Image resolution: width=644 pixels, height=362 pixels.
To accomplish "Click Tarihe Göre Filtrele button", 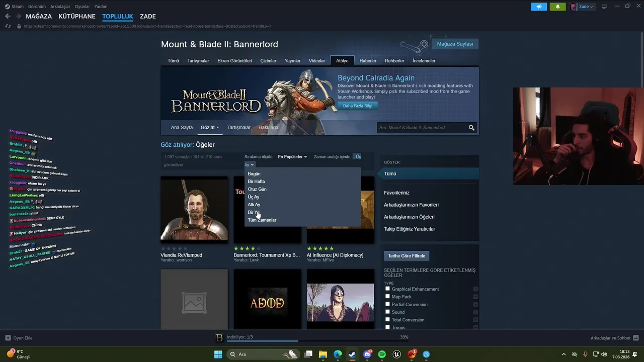I will (x=407, y=256).
